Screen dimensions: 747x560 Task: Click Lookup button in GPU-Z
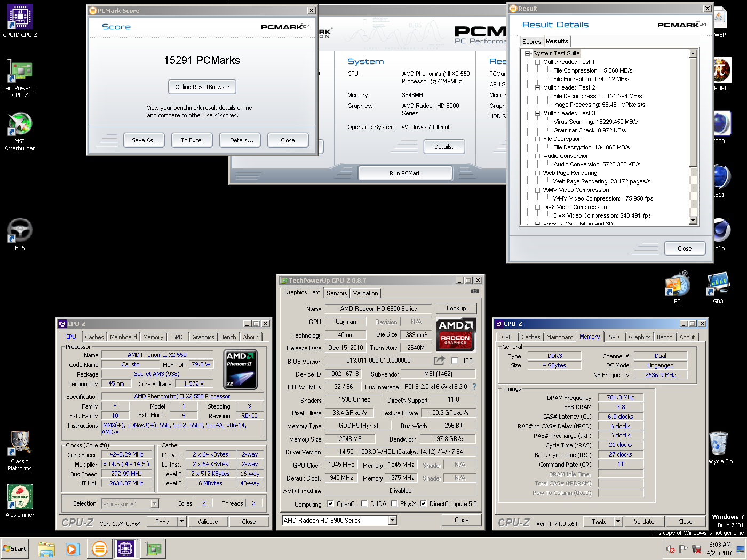pyautogui.click(x=456, y=308)
